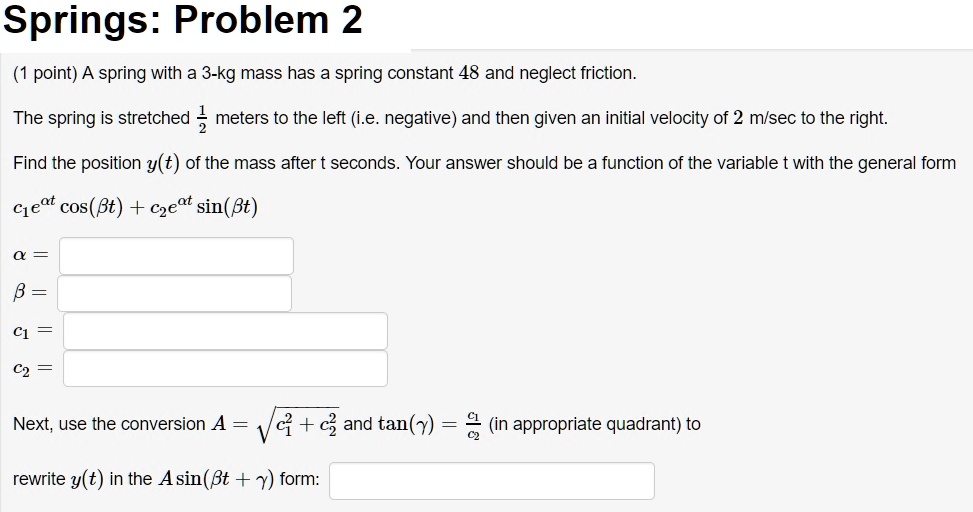The image size is (973, 512).
Task: Click the "Springs: Problem 2" heading
Action: tap(183, 20)
